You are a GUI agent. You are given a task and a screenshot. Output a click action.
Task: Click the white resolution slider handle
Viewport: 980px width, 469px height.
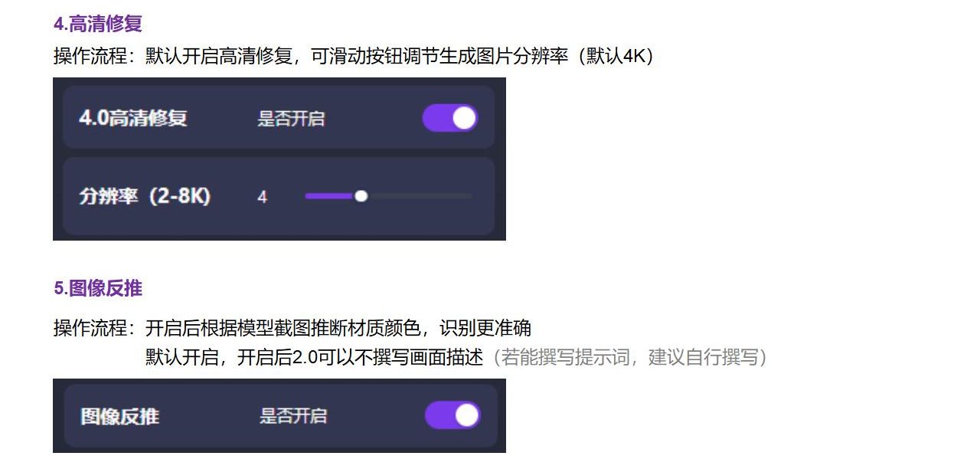point(361,196)
